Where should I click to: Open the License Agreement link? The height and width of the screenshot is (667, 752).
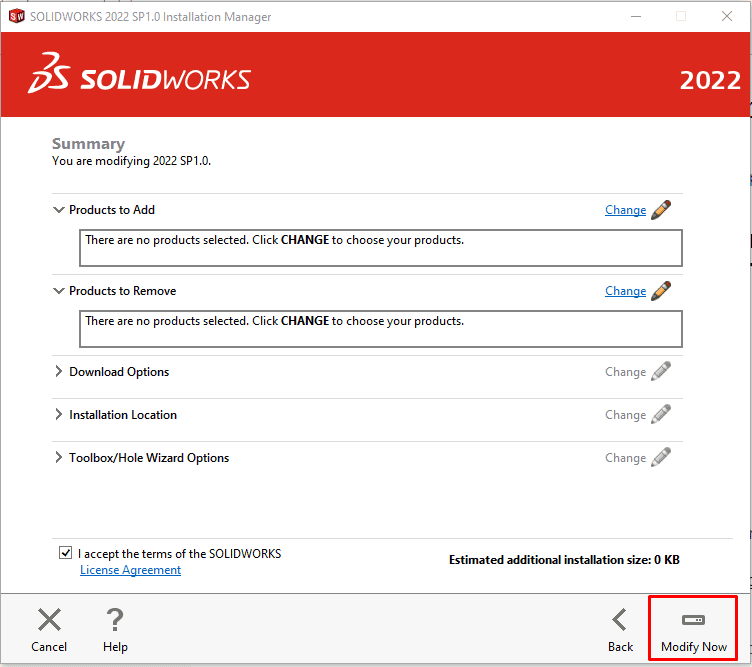pyautogui.click(x=130, y=570)
